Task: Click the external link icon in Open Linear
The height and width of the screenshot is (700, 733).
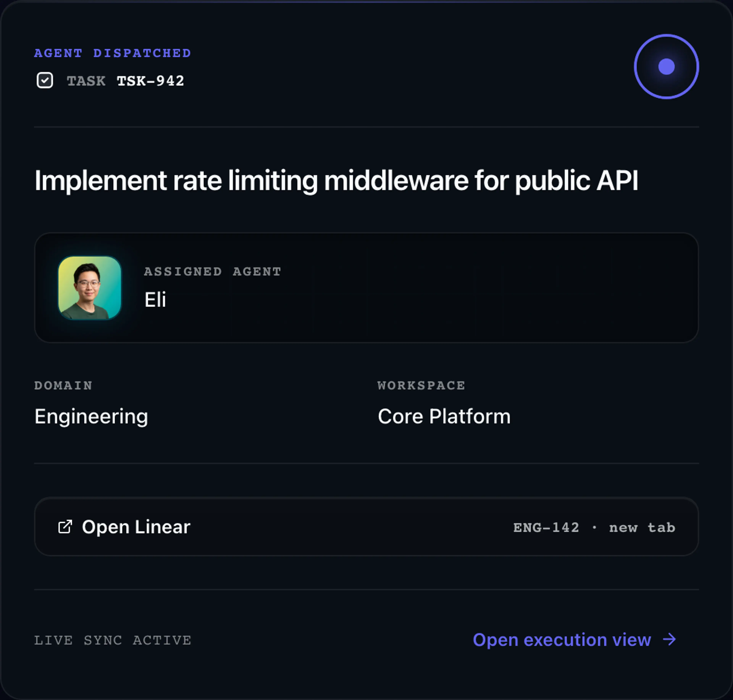Action: point(65,527)
